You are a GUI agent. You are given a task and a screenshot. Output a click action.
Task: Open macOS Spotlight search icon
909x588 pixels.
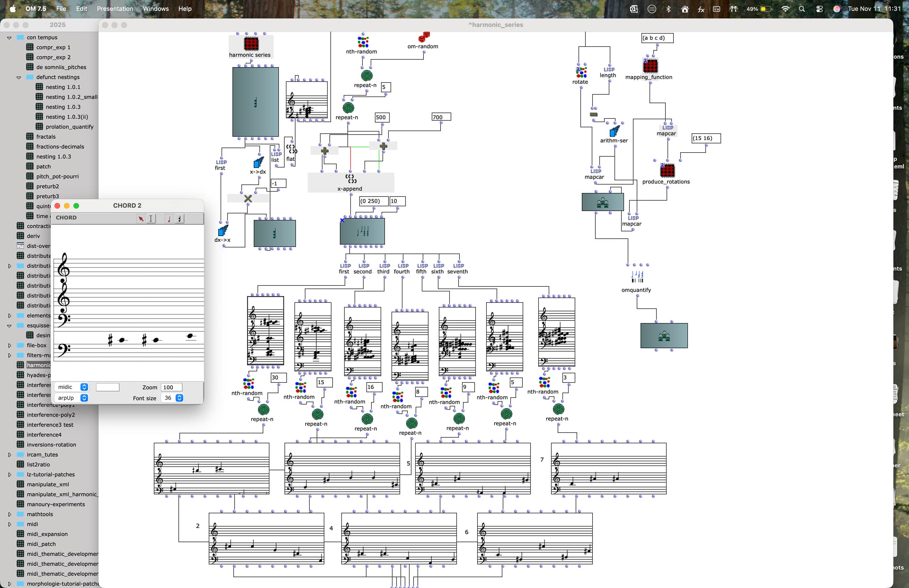pyautogui.click(x=802, y=9)
